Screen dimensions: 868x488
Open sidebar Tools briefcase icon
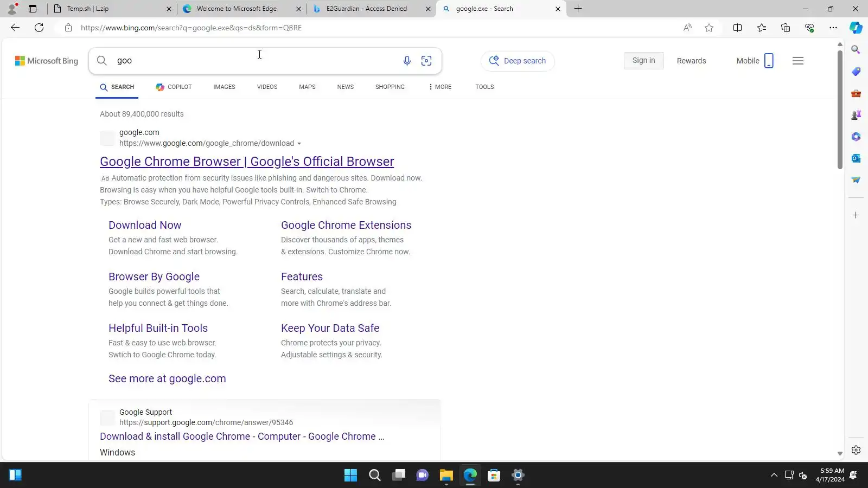pos(856,93)
